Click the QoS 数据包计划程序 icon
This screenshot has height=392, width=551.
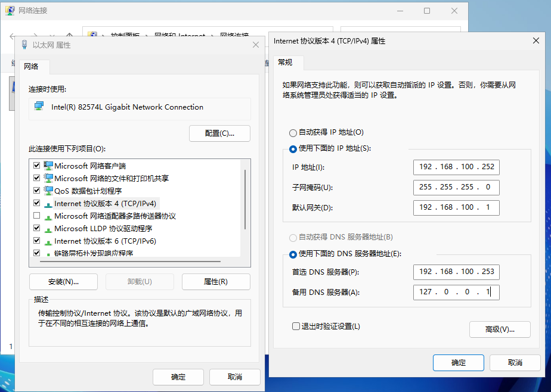click(x=48, y=191)
